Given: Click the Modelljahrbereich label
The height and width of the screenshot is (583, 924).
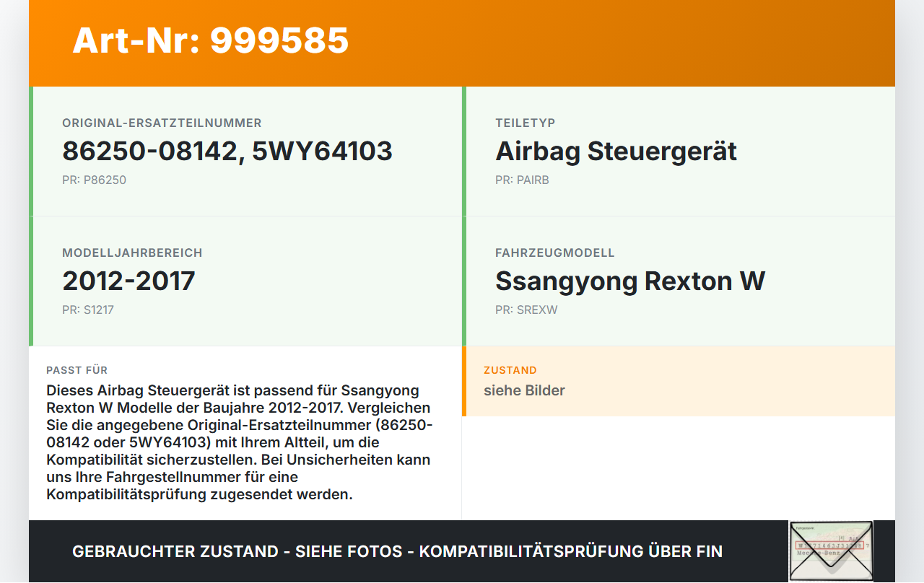Looking at the screenshot, I should tap(132, 253).
